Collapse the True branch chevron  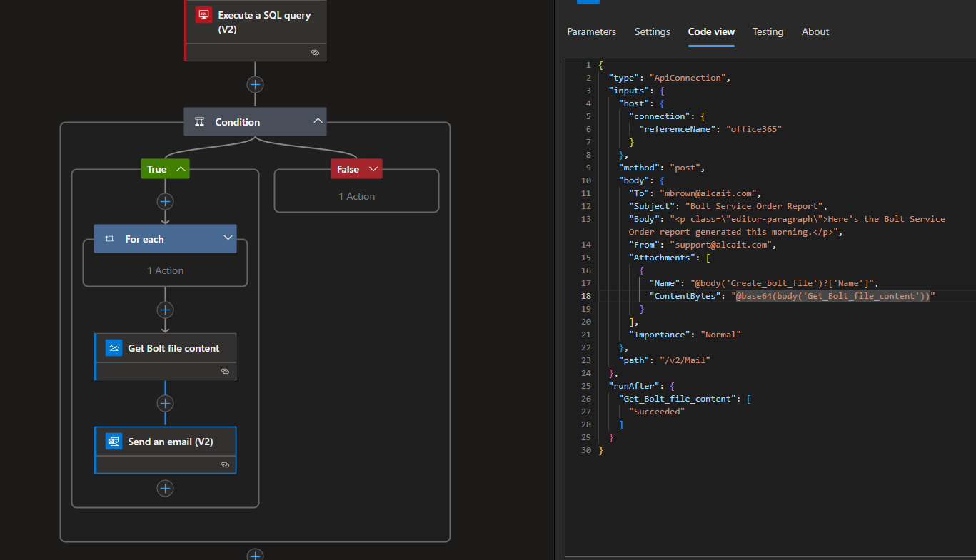(x=181, y=169)
